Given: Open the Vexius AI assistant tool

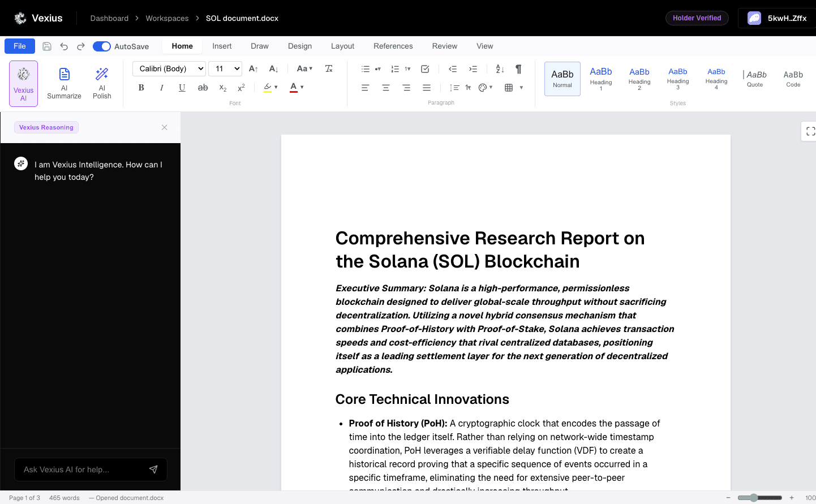Looking at the screenshot, I should coord(23,84).
